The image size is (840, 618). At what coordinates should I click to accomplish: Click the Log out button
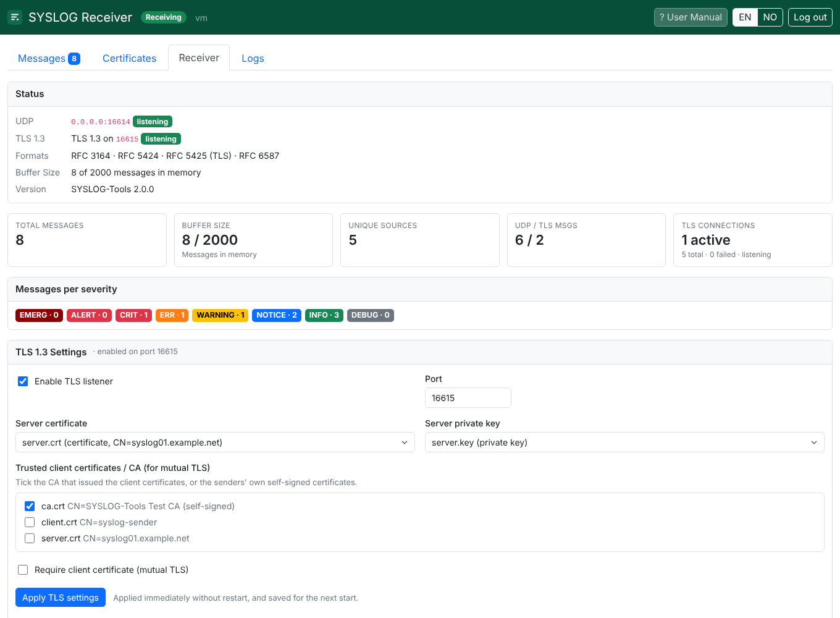(x=810, y=17)
